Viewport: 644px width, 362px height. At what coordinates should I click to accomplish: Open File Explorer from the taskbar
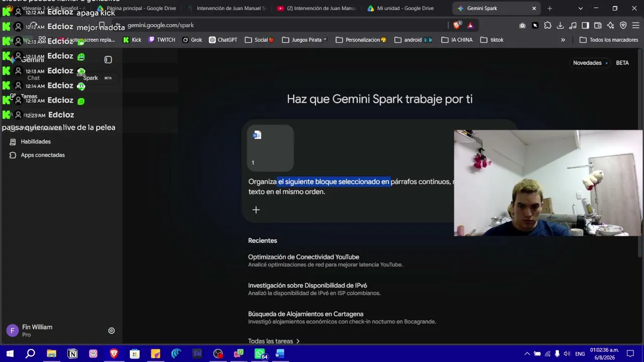coord(51,353)
